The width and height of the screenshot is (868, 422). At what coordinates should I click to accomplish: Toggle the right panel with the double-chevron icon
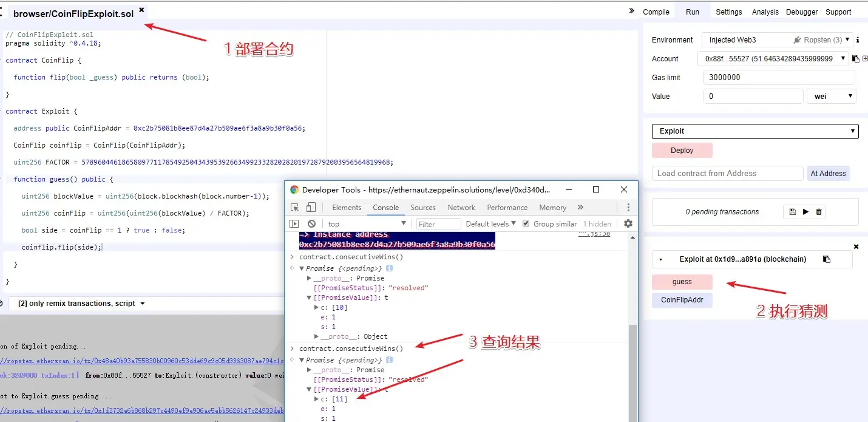pos(631,11)
